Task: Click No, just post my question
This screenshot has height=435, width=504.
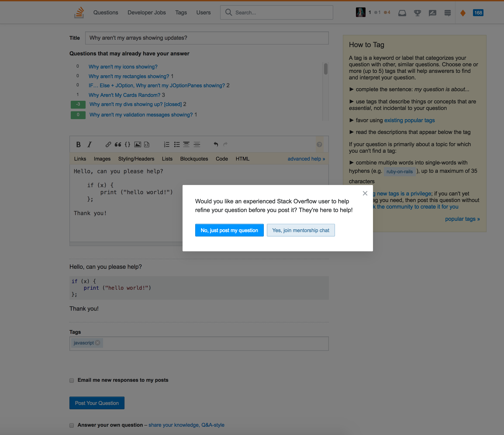Action: coord(229,230)
